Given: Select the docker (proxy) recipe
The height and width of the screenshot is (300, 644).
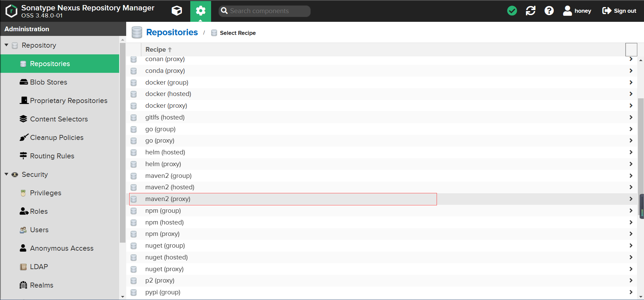Looking at the screenshot, I should tap(381, 106).
